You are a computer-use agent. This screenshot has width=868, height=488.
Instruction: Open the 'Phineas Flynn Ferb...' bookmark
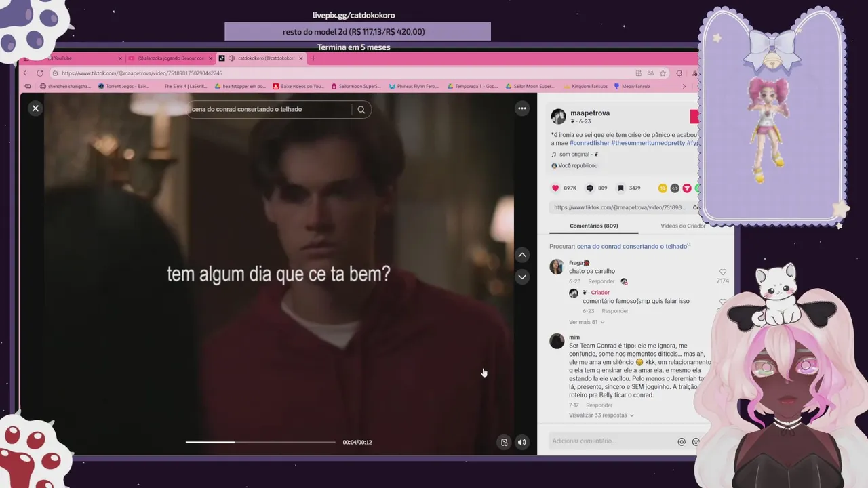click(x=414, y=87)
